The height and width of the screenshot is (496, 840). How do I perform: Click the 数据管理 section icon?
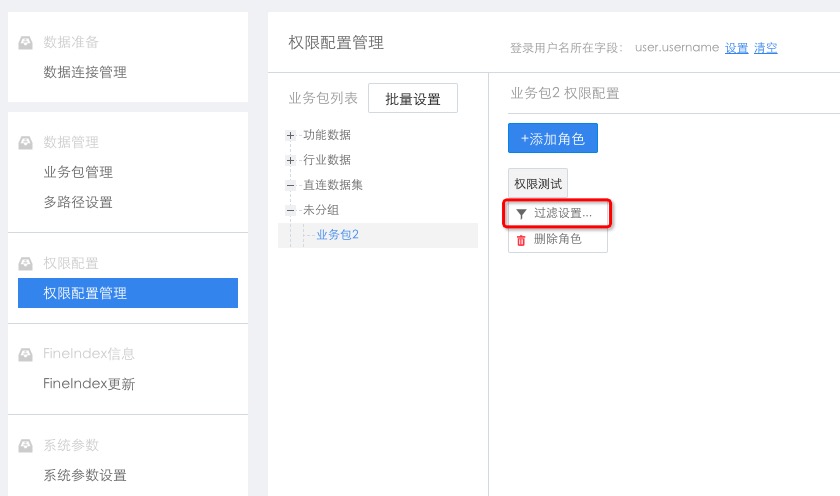pyautogui.click(x=26, y=143)
